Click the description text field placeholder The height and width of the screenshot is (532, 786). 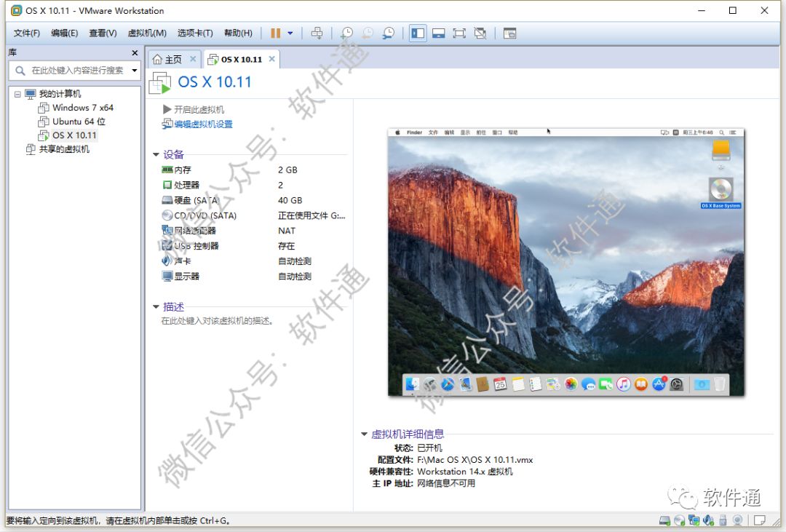[x=218, y=321]
